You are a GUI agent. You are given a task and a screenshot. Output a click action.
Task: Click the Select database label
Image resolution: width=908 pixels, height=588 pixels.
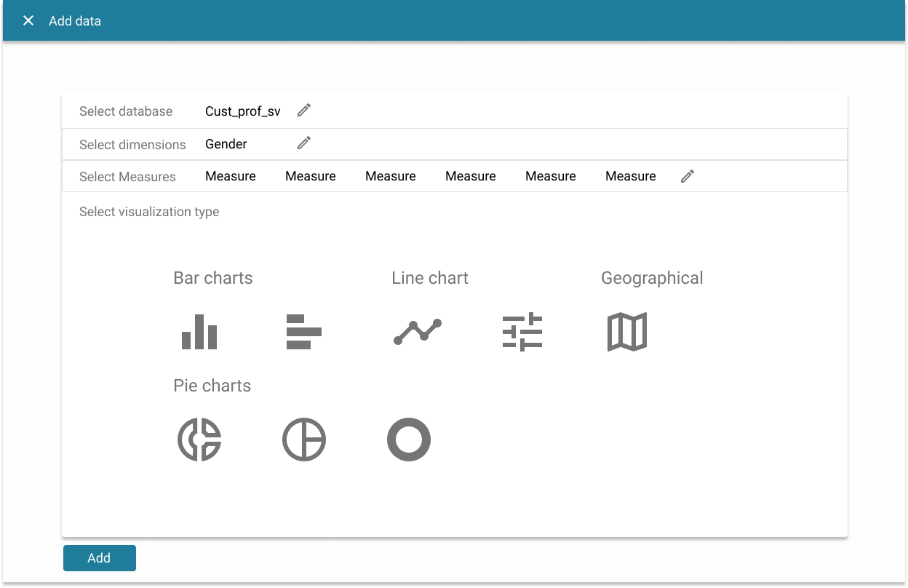click(126, 111)
